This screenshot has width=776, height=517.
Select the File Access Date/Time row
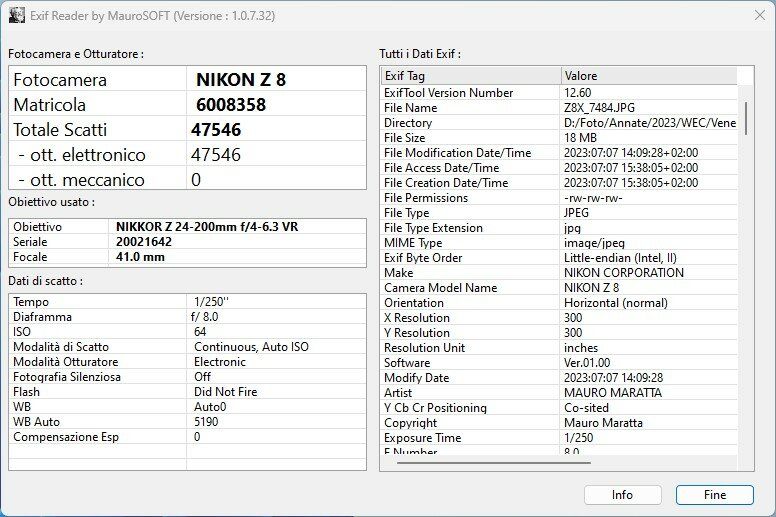coord(559,168)
